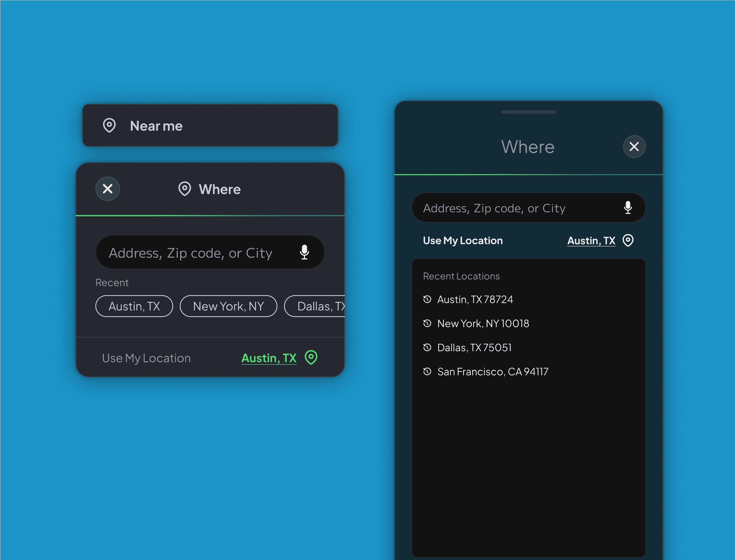Select Austin TX recent location chip
The image size is (735, 560).
click(134, 306)
